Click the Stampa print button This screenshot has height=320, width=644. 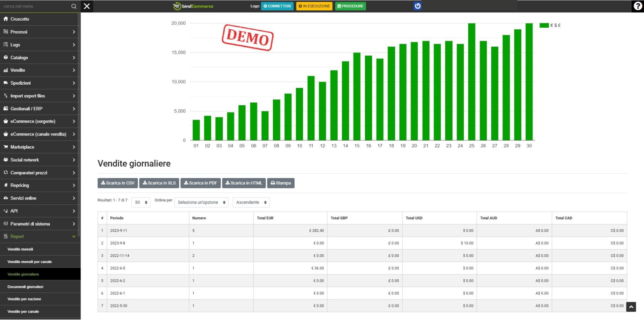tap(281, 183)
